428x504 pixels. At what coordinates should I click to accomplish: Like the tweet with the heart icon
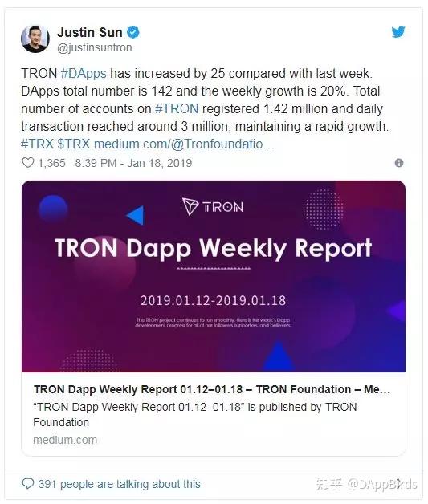tap(28, 163)
